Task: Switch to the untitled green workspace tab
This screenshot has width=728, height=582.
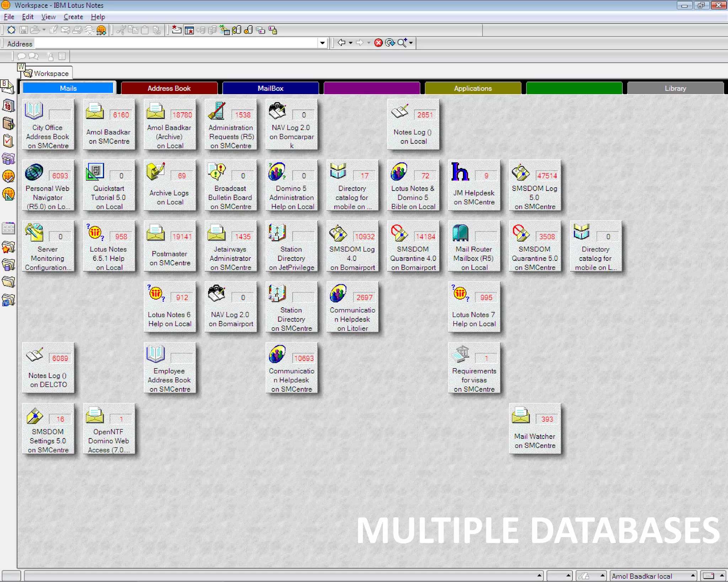Action: click(x=574, y=88)
